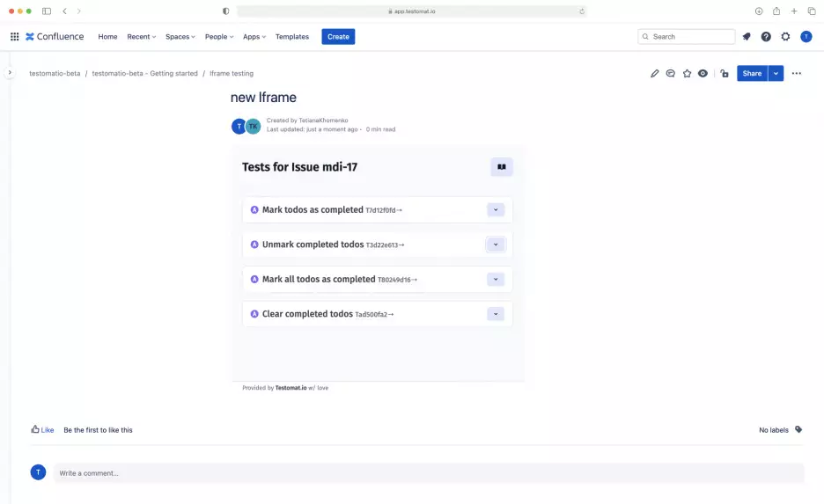
Task: Open the settings gear icon
Action: tap(785, 37)
